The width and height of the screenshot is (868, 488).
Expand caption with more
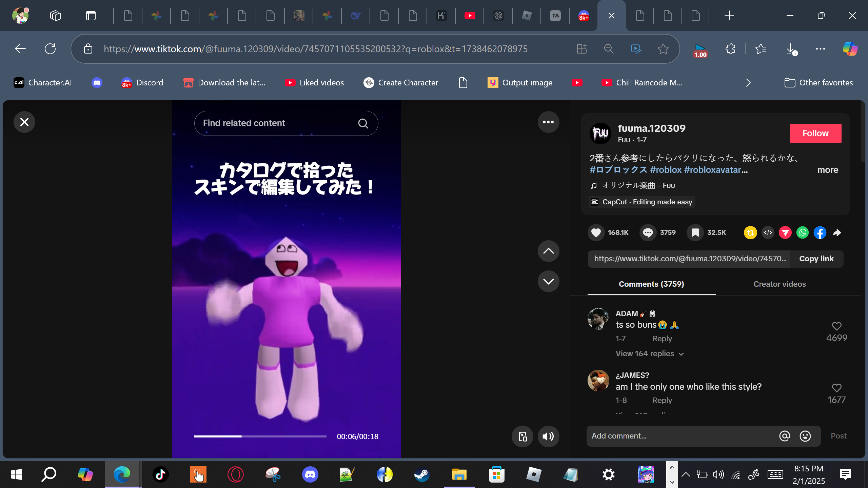[827, 170]
